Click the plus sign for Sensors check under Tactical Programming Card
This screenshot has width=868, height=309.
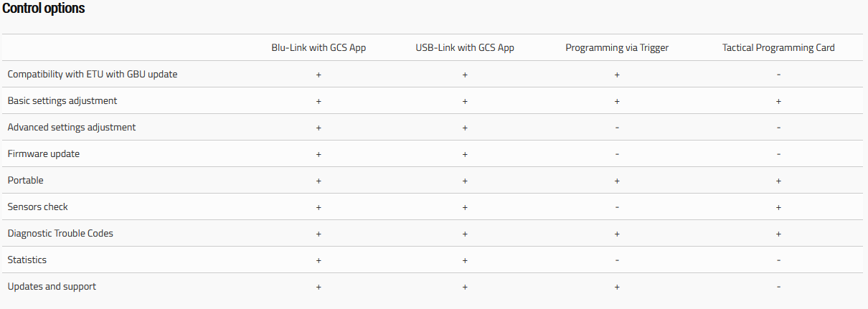click(x=778, y=207)
